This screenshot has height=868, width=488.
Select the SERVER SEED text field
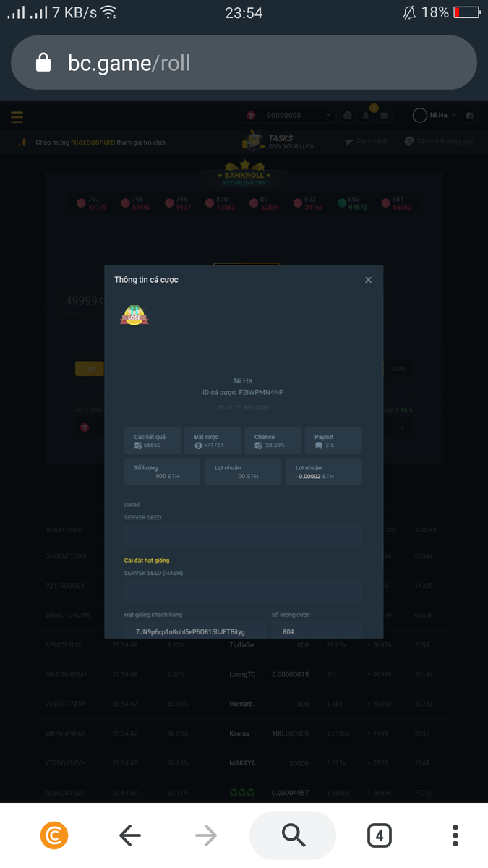[243, 536]
